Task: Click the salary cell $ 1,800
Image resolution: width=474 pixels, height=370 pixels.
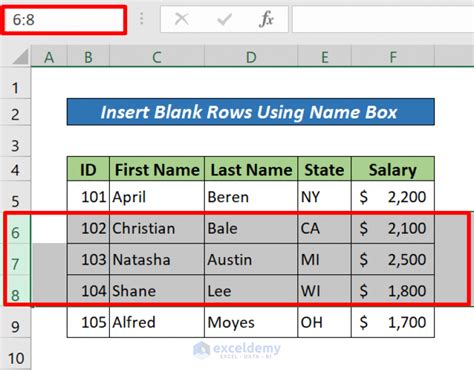Action: pos(393,291)
